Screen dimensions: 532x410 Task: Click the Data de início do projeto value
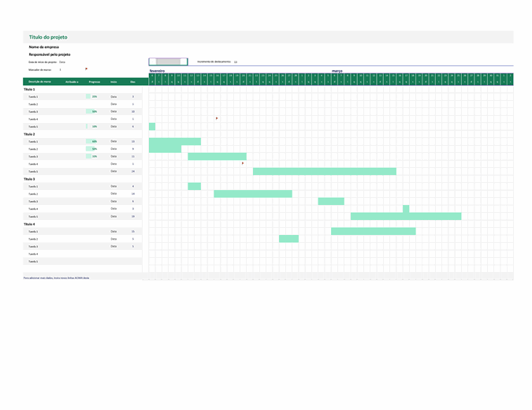tap(62, 61)
